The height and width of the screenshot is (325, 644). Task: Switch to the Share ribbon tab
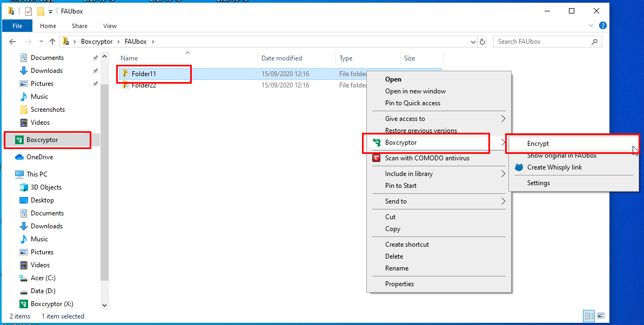click(x=79, y=26)
